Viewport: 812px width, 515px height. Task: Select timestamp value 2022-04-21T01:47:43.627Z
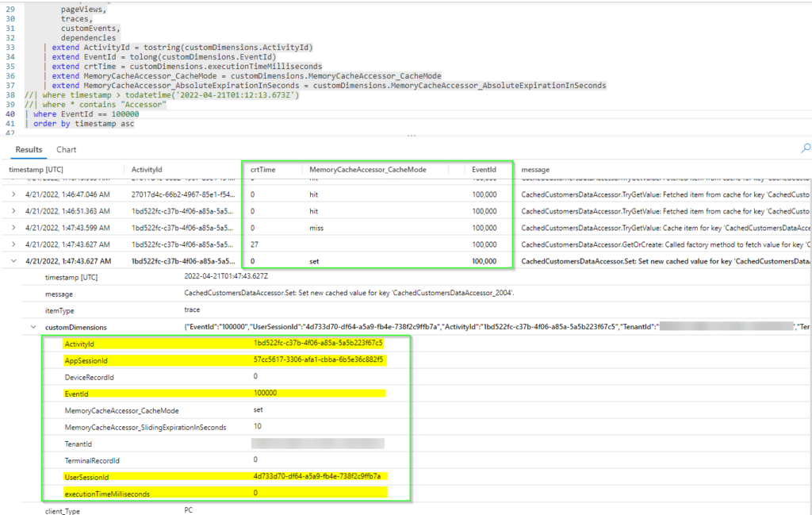click(x=226, y=276)
